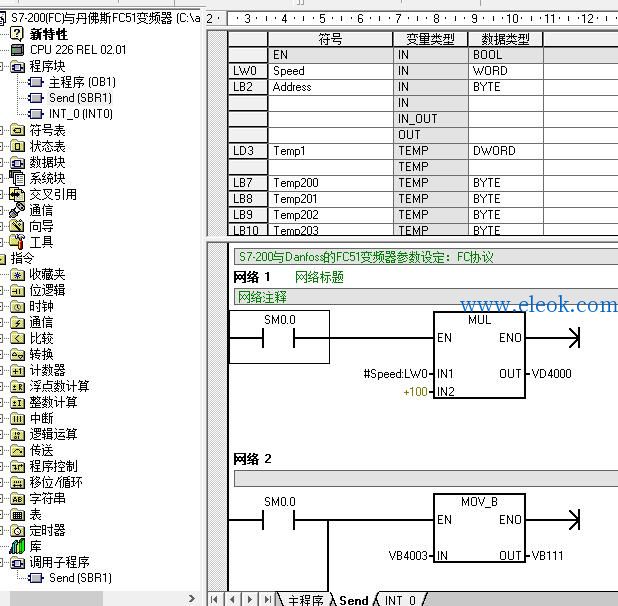The width and height of the screenshot is (618, 606).
Task: Switch to the 主程序 editor tab
Action: pyautogui.click(x=305, y=600)
